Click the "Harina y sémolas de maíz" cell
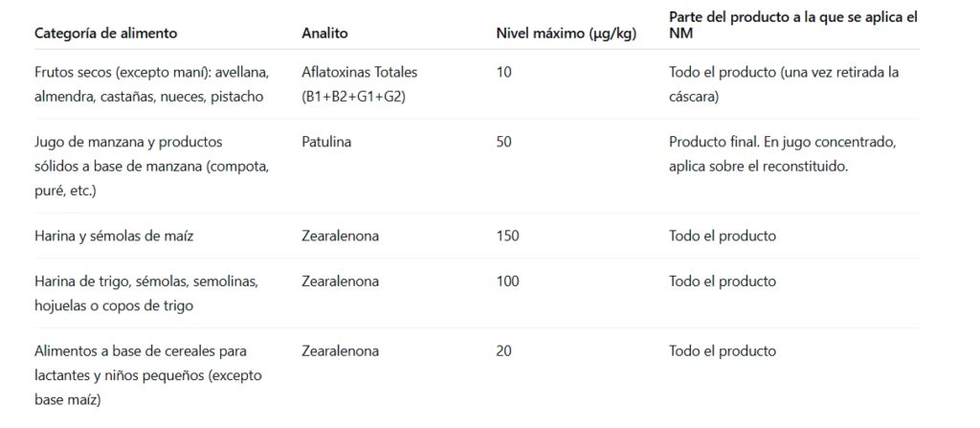This screenshot has width=980, height=428. pos(114,236)
